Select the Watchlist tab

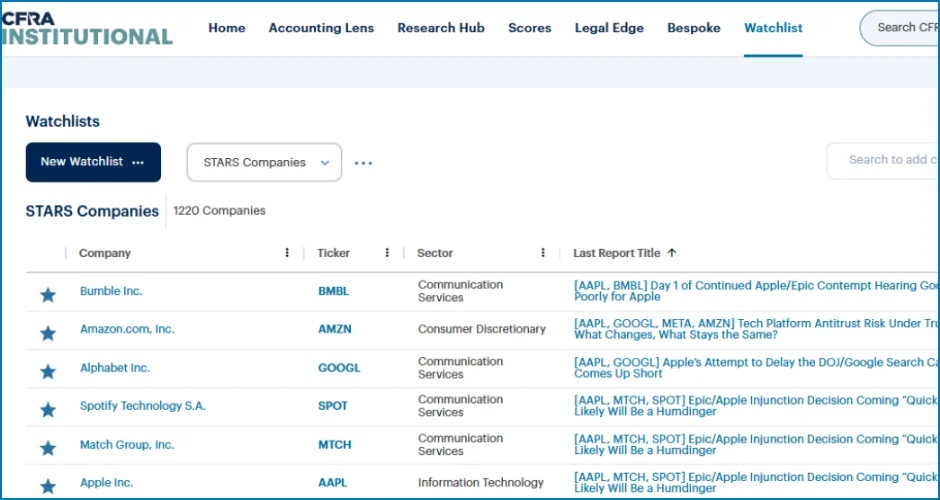click(773, 28)
